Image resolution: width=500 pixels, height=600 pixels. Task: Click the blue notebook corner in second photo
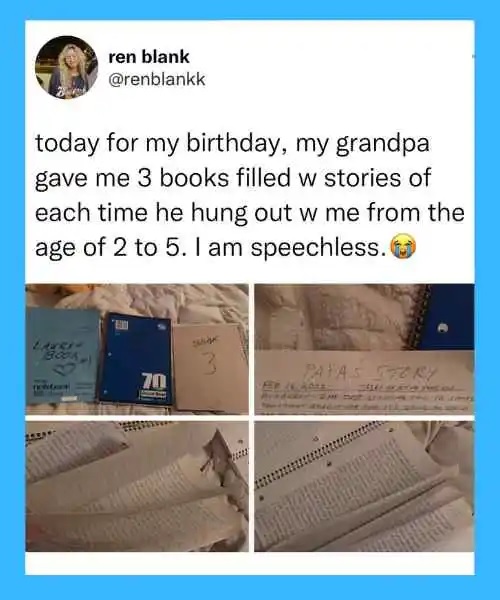click(448, 317)
